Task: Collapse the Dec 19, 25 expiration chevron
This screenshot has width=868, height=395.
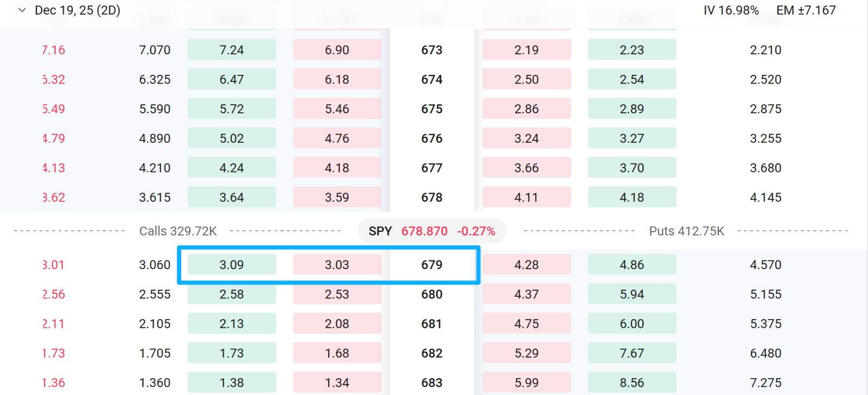Action: coord(22,10)
